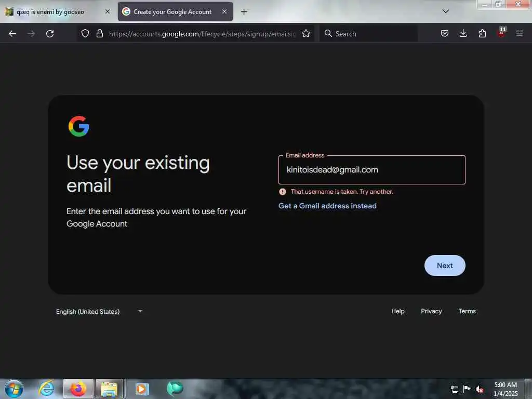This screenshot has width=532, height=399.
Task: Click the Firefox taskbar icon
Action: click(x=78, y=389)
